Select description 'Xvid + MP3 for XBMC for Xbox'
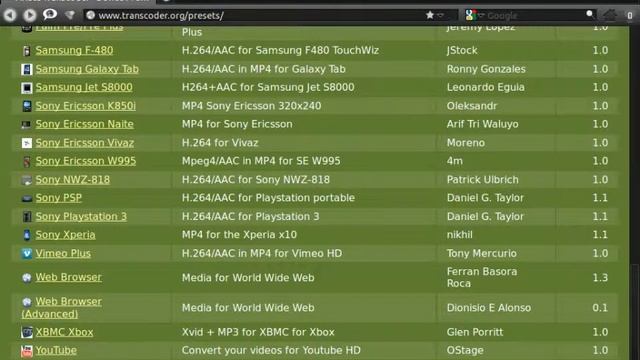 [x=258, y=332]
